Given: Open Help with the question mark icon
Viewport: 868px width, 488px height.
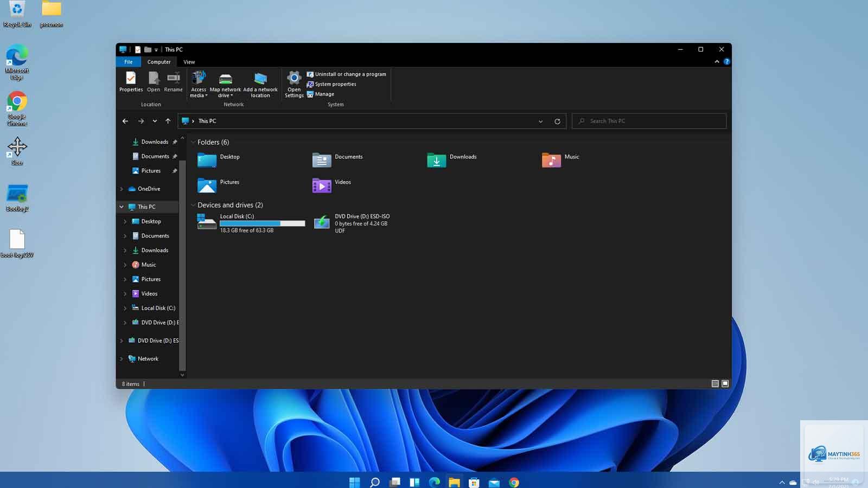Looking at the screenshot, I should (727, 62).
